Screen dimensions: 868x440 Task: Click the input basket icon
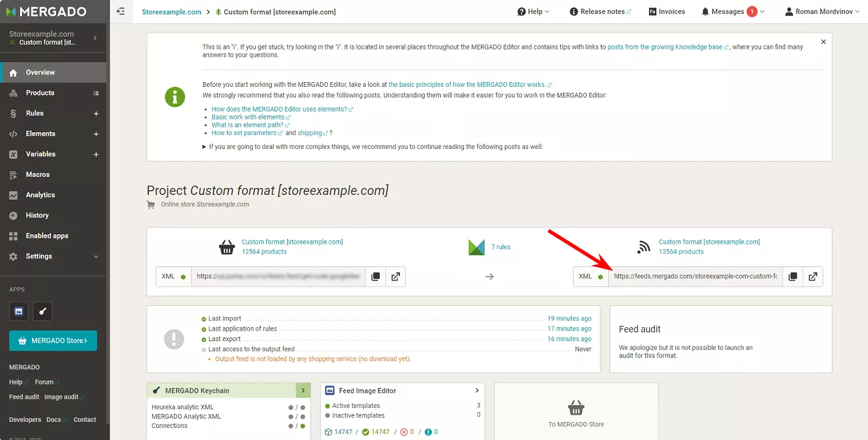coord(227,247)
